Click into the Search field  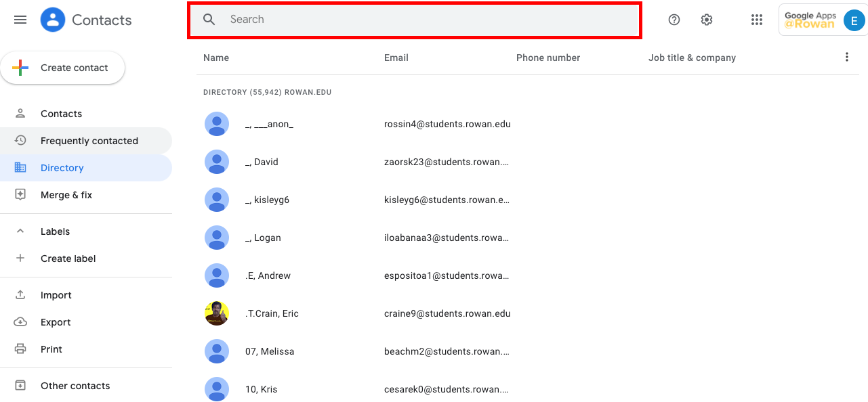tap(415, 20)
